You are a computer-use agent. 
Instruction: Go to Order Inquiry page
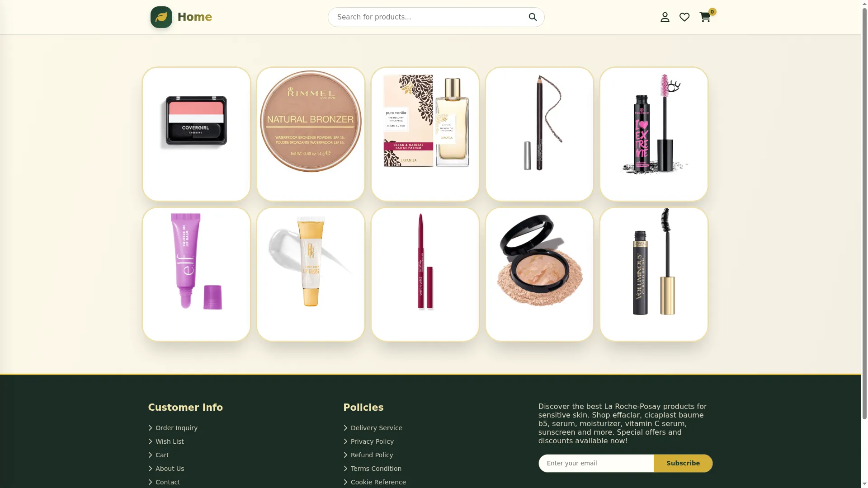click(x=176, y=428)
